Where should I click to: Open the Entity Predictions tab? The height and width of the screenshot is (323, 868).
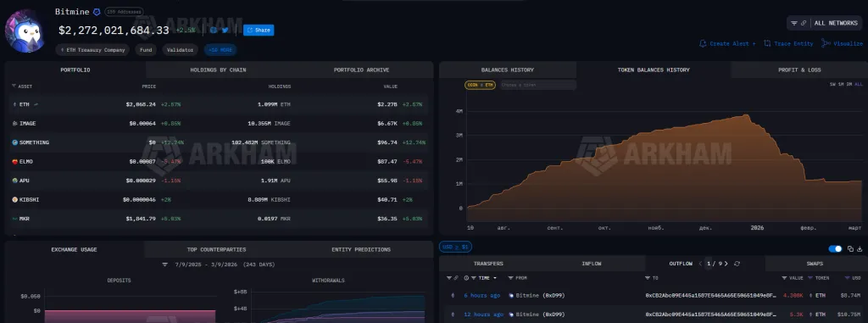[x=361, y=249]
